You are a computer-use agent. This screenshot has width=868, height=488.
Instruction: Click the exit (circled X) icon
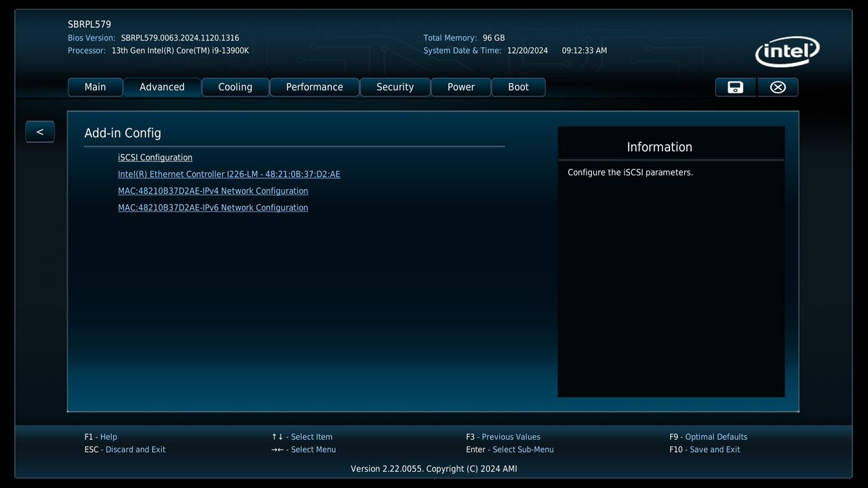coord(778,87)
